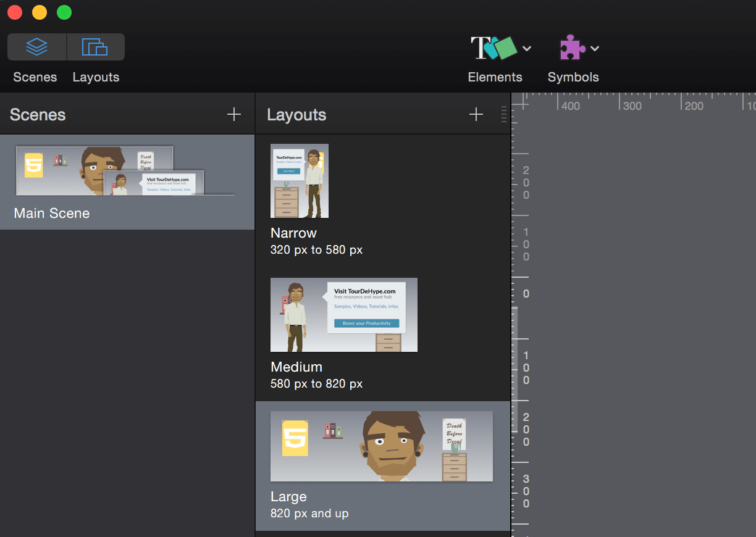Select the Large layout thumbnail
The width and height of the screenshot is (756, 537).
point(382,446)
